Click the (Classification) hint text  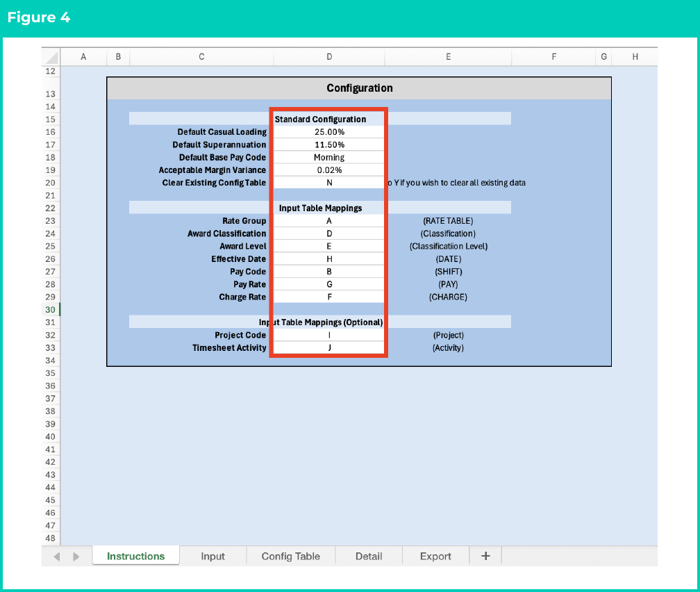(448, 233)
